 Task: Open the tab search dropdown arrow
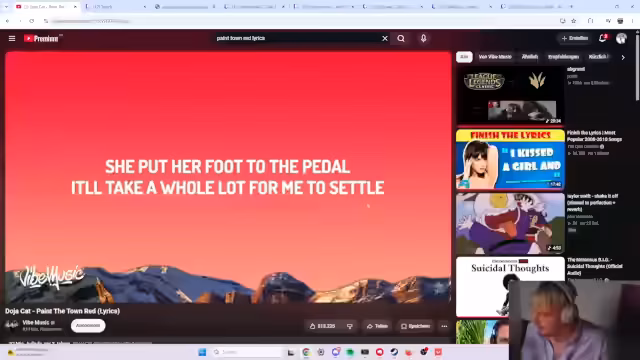(6, 7)
